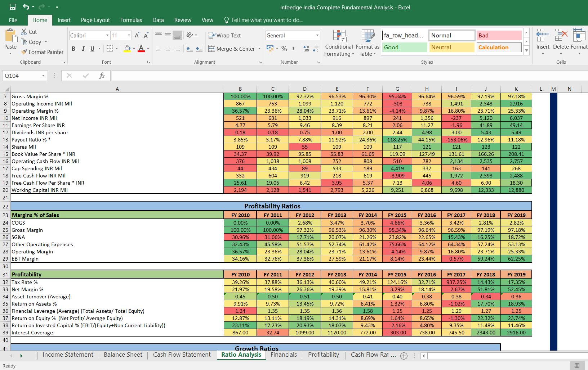Cut the selection with the scissors icon
The image size is (588, 370).
click(x=24, y=32)
